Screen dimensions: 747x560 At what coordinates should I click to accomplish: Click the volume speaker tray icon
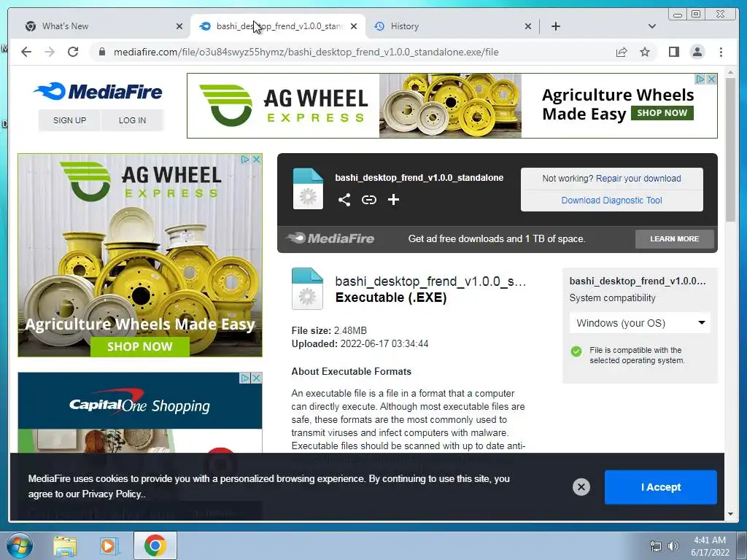673,546
